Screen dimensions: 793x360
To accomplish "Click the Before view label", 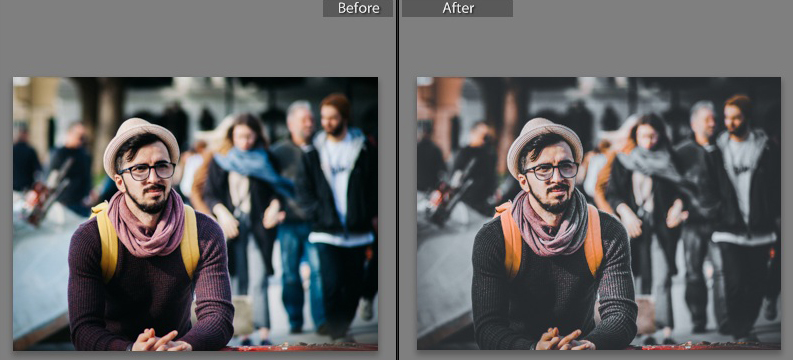I will click(x=358, y=8).
